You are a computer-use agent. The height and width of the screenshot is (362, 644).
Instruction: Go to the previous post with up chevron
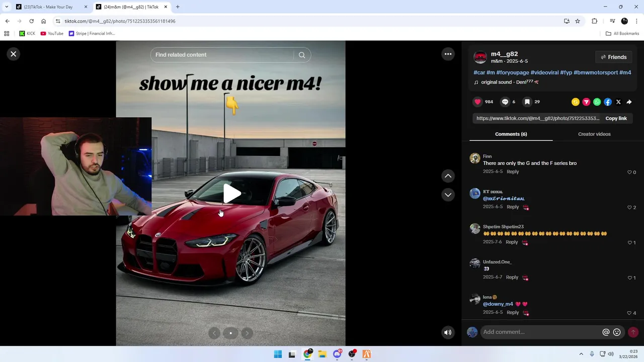click(448, 176)
